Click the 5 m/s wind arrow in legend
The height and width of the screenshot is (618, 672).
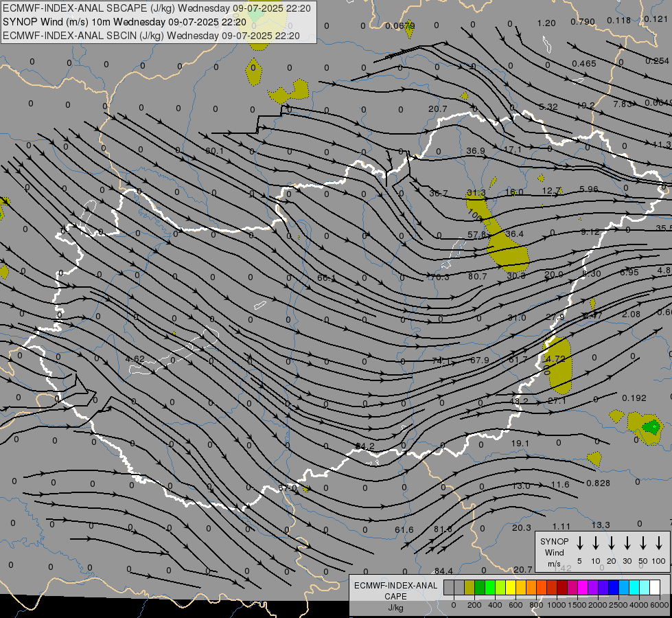pyautogui.click(x=579, y=543)
